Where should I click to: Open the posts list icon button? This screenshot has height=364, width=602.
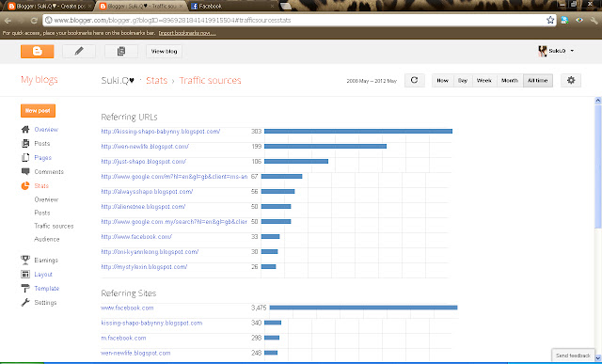pyautogui.click(x=121, y=51)
